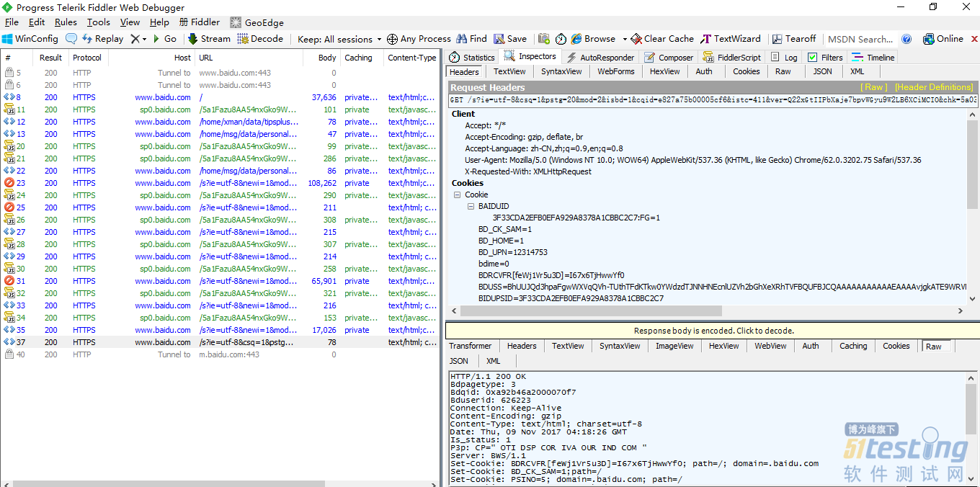
Task: Select JS session 11 icon
Action: (x=9, y=110)
